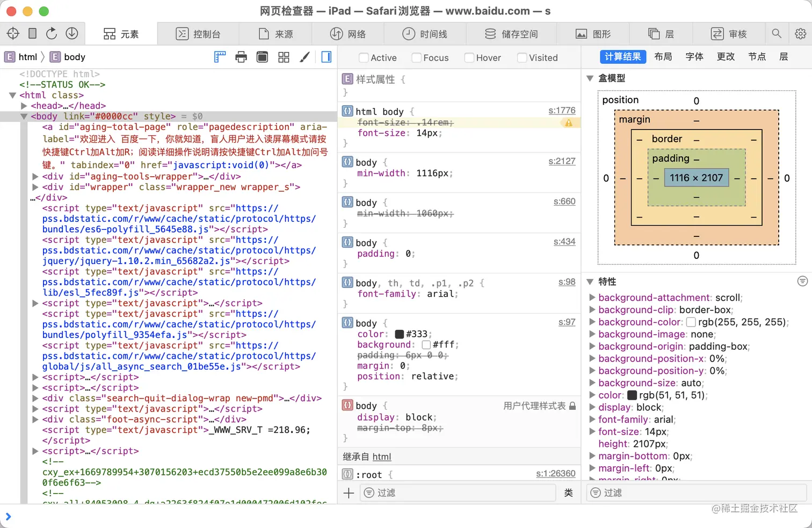Open the 时间线 tab
This screenshot has width=812, height=528.
pos(425,34)
